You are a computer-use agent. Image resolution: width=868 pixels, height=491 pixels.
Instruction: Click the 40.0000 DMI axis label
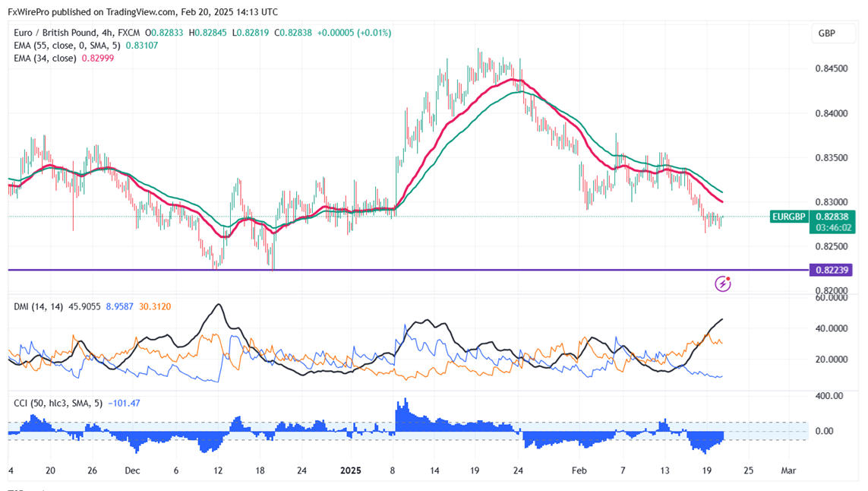832,328
